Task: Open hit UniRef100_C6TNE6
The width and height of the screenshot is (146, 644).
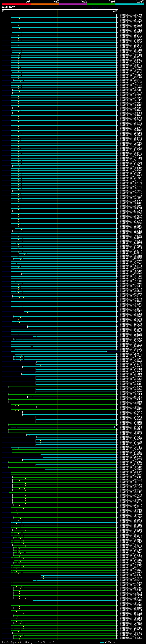Action: pos(131,30)
